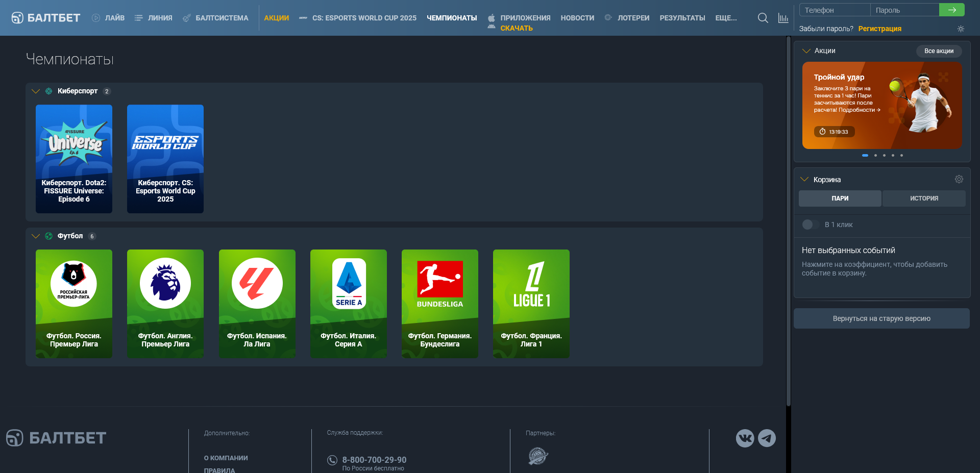Collapse the Корзина panel
The height and width of the screenshot is (473, 980).
pyautogui.click(x=805, y=179)
